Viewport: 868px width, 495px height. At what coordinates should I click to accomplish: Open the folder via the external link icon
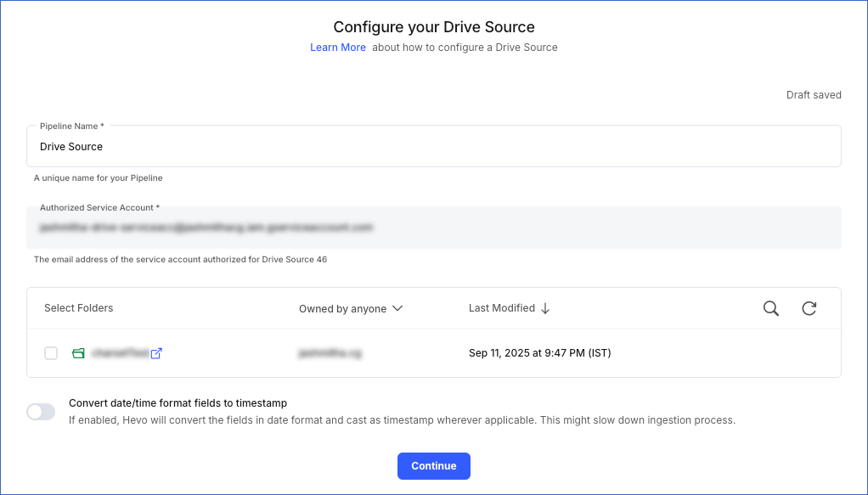tap(156, 352)
